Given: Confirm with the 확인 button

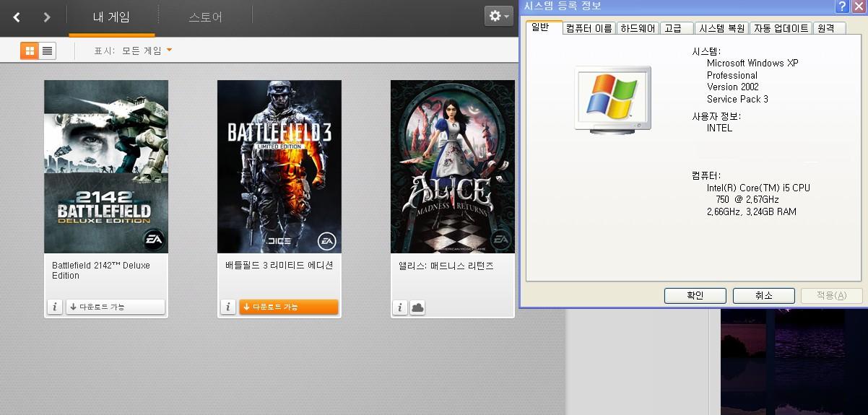Looking at the screenshot, I should pyautogui.click(x=695, y=295).
